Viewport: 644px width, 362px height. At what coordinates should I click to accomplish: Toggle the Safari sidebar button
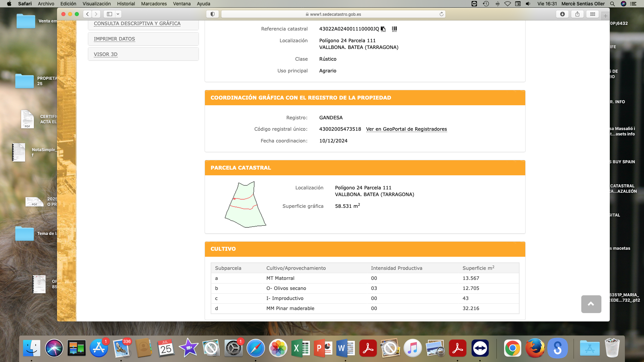click(109, 14)
